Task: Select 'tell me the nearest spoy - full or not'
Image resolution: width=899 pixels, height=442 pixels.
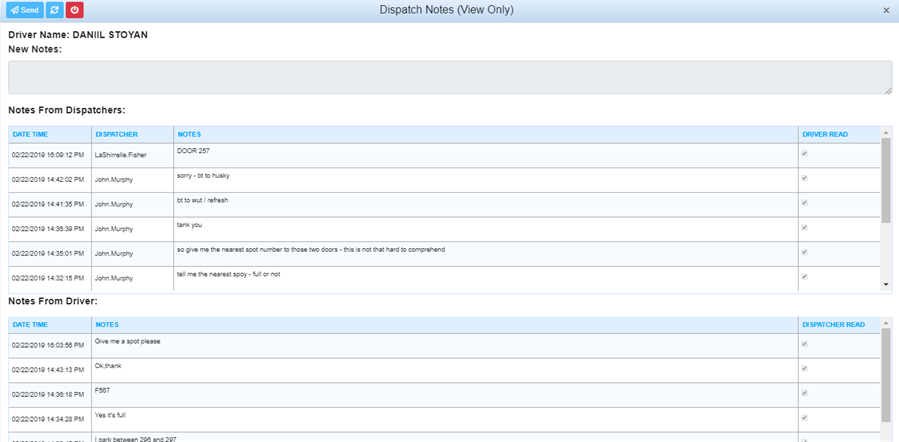Action: 229,274
